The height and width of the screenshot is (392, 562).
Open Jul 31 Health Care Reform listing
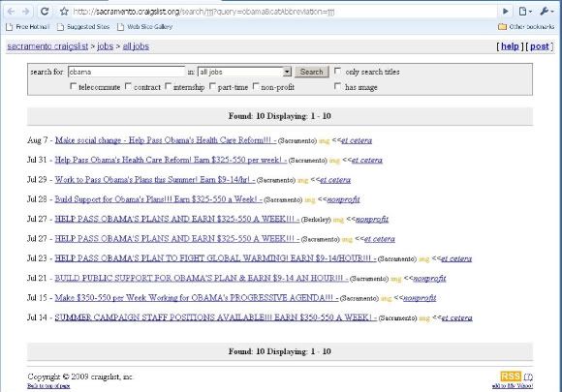coord(171,160)
